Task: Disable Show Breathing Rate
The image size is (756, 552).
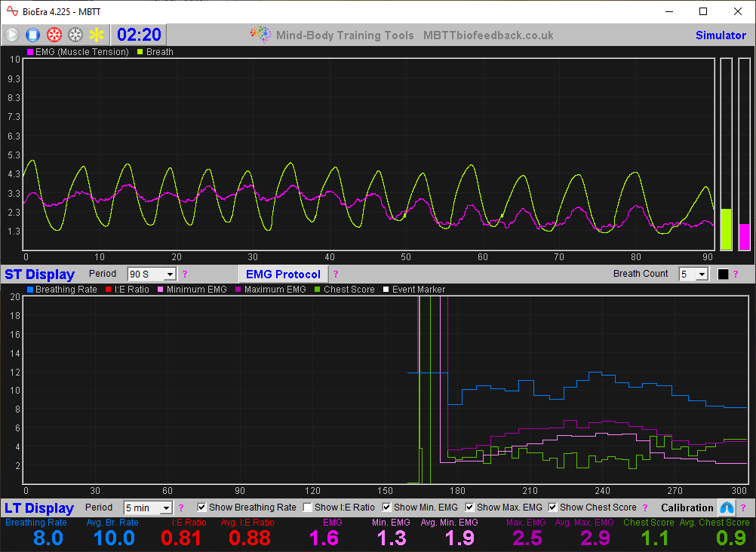Action: (201, 507)
